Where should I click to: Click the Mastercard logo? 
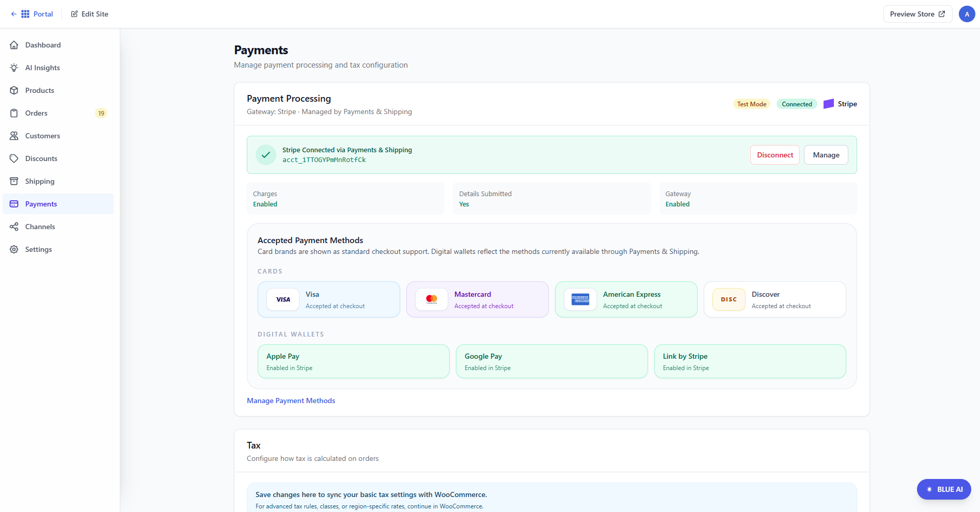point(432,299)
